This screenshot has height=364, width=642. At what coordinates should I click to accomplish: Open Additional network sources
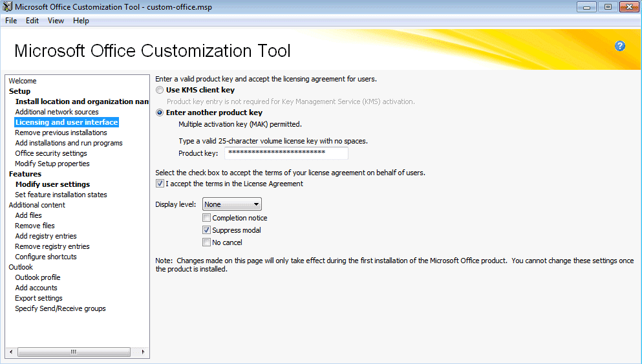pos(57,112)
